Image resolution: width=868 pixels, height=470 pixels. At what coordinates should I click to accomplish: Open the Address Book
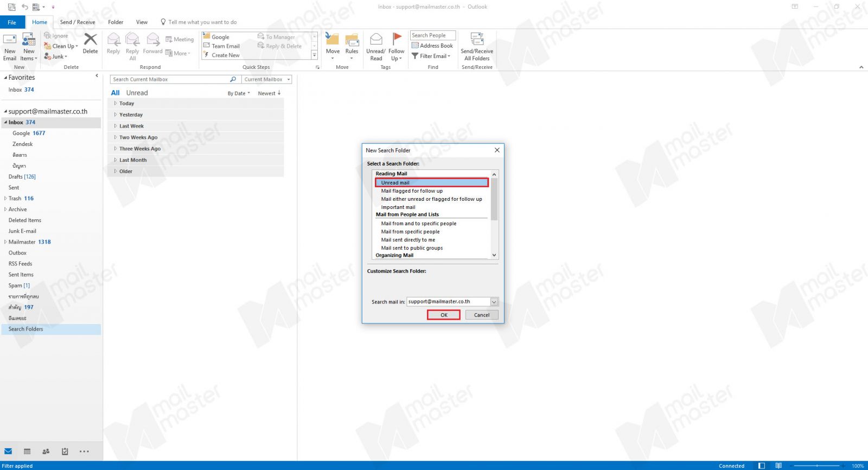[x=432, y=46]
